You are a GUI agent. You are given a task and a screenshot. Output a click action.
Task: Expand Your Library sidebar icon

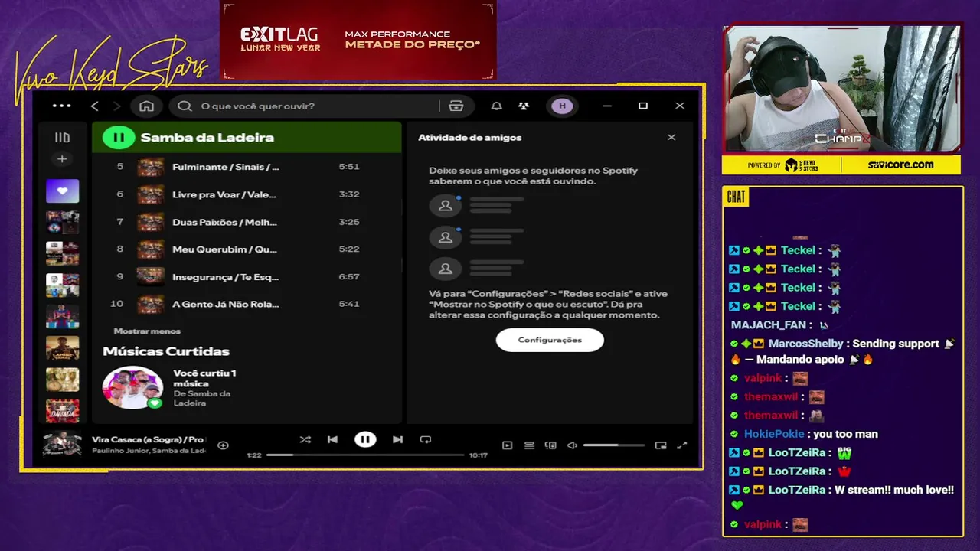point(62,138)
